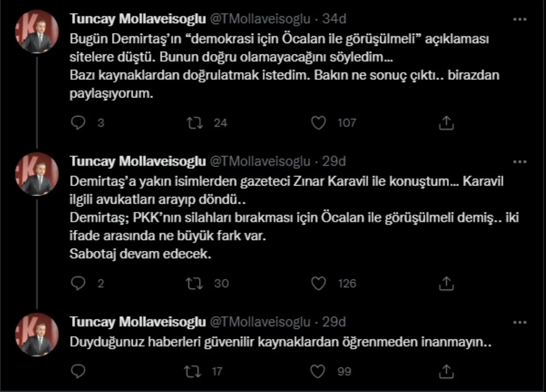Open the 34d timestamp of first tweet

point(334,19)
